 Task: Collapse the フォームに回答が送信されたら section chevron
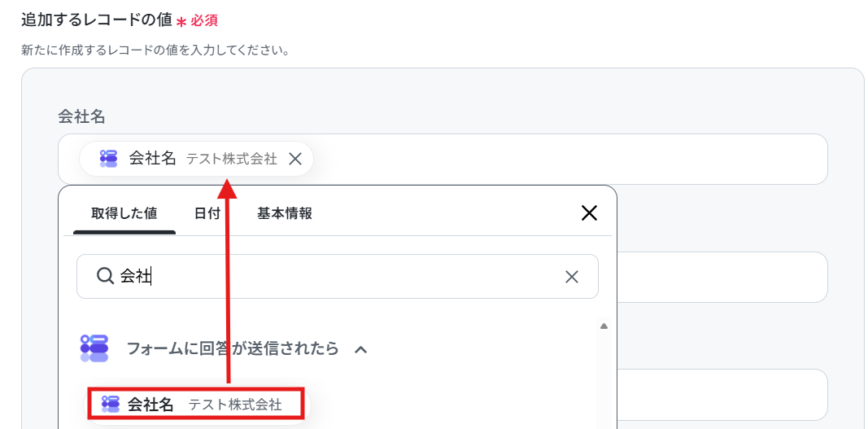[x=361, y=349]
